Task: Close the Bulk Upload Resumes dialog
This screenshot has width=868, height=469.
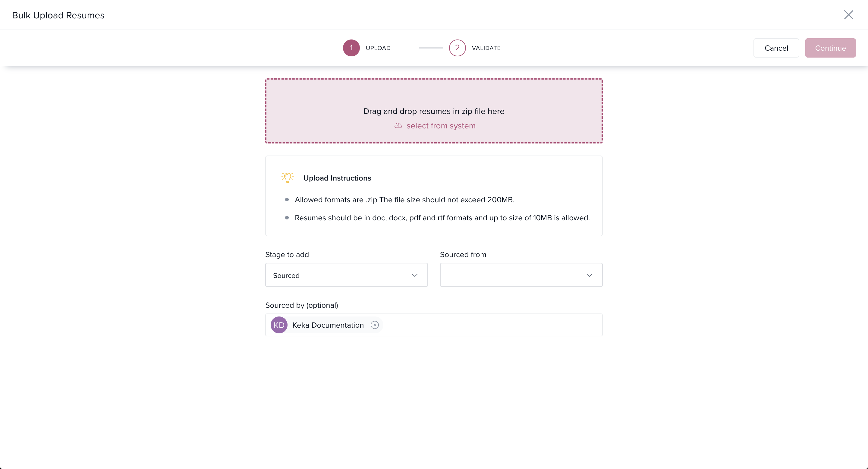Action: 848,15
